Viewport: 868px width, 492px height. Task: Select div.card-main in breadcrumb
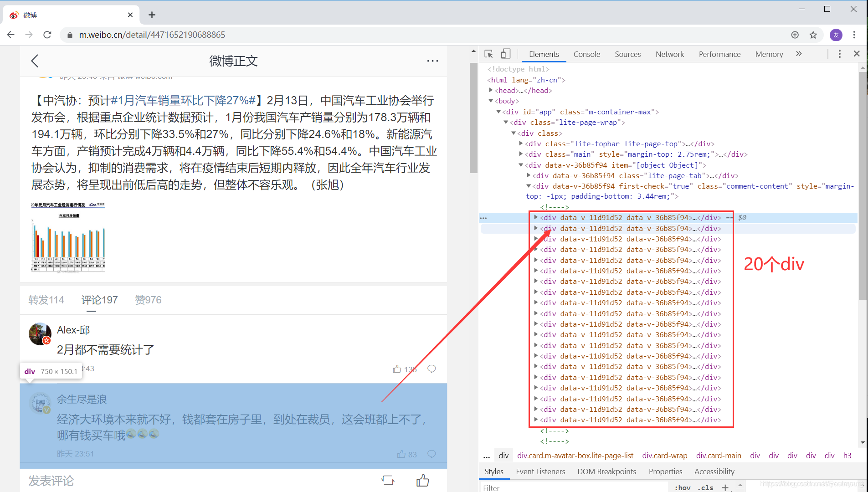(719, 456)
